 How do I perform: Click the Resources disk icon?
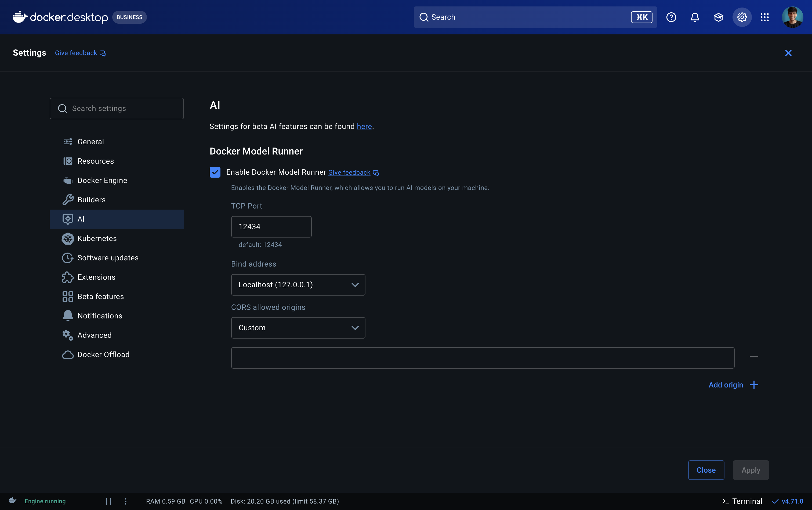[x=68, y=161]
